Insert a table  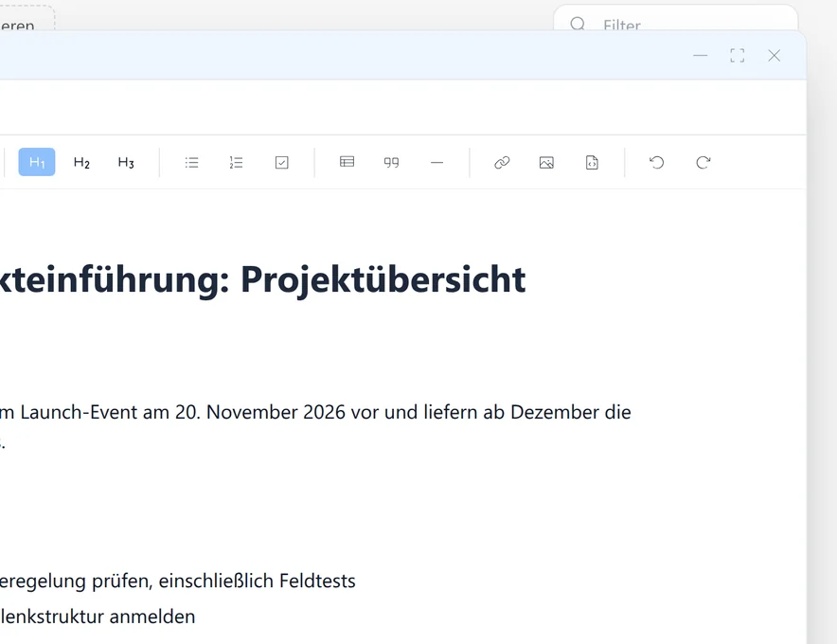point(347,162)
